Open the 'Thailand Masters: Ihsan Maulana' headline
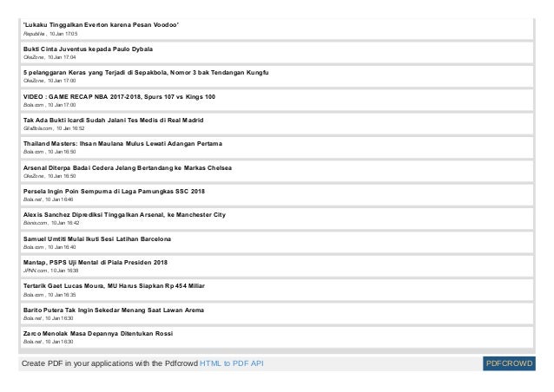This screenshot has height=392, width=554. pyautogui.click(x=122, y=144)
